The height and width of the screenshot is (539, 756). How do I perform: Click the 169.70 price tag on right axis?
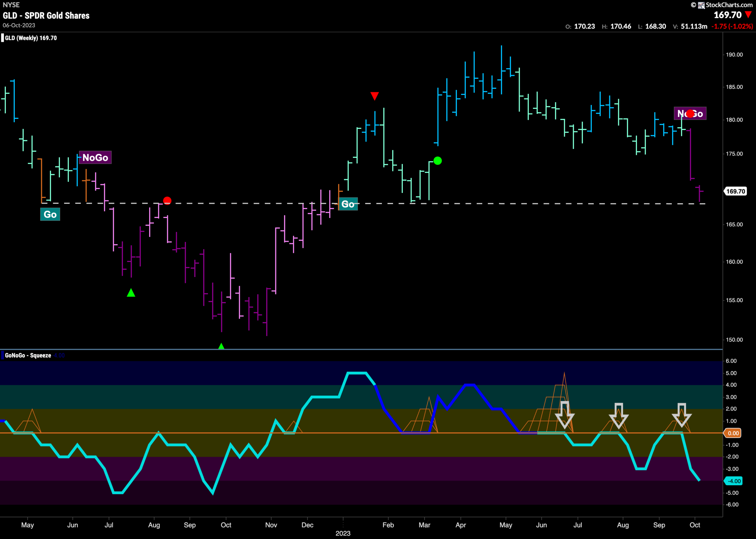735,191
